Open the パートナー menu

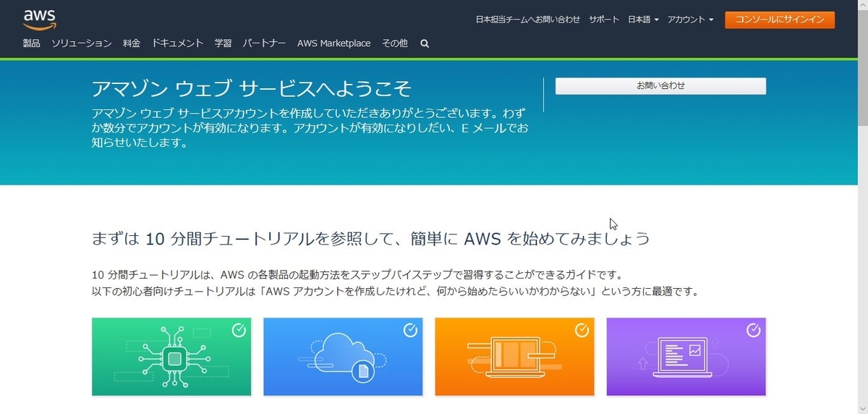pos(264,43)
